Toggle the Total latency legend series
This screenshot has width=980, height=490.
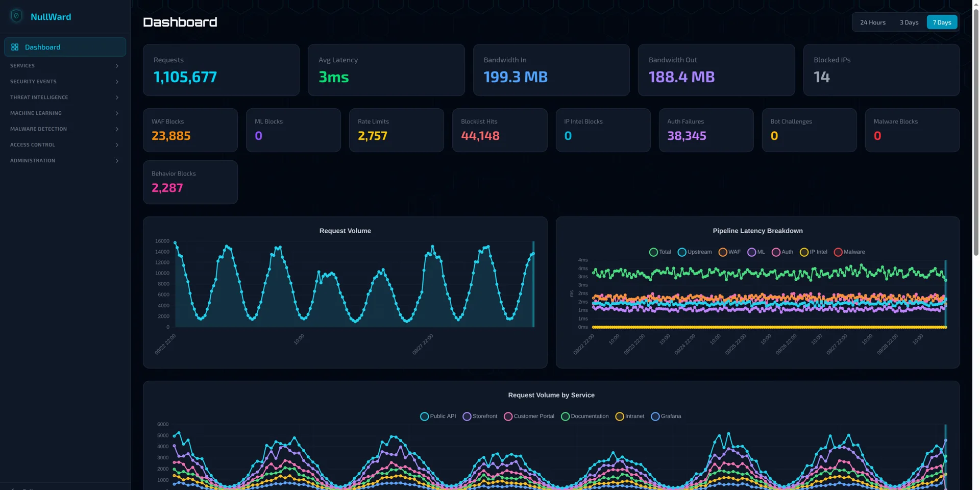[x=660, y=252]
